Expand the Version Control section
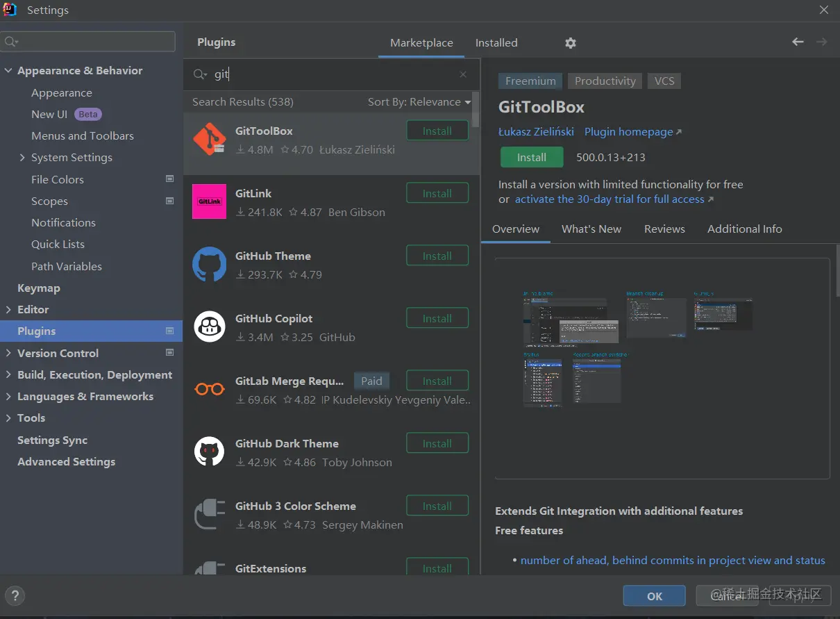The height and width of the screenshot is (619, 840). tap(8, 353)
